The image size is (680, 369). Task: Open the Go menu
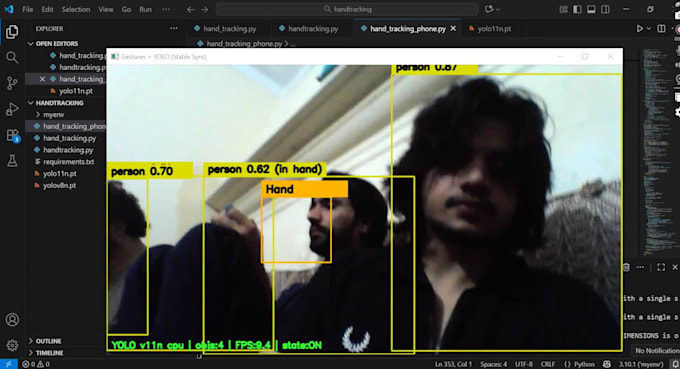click(126, 9)
